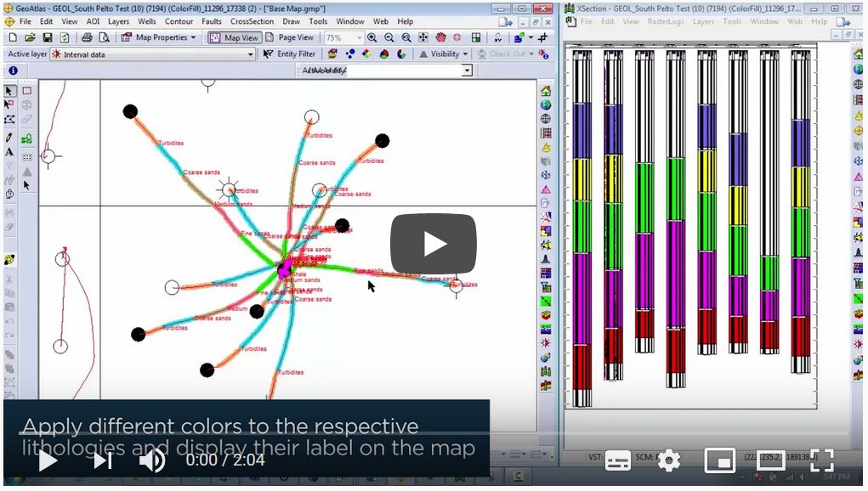The image size is (868, 491).
Task: Mute the video using the volume icon
Action: (152, 460)
